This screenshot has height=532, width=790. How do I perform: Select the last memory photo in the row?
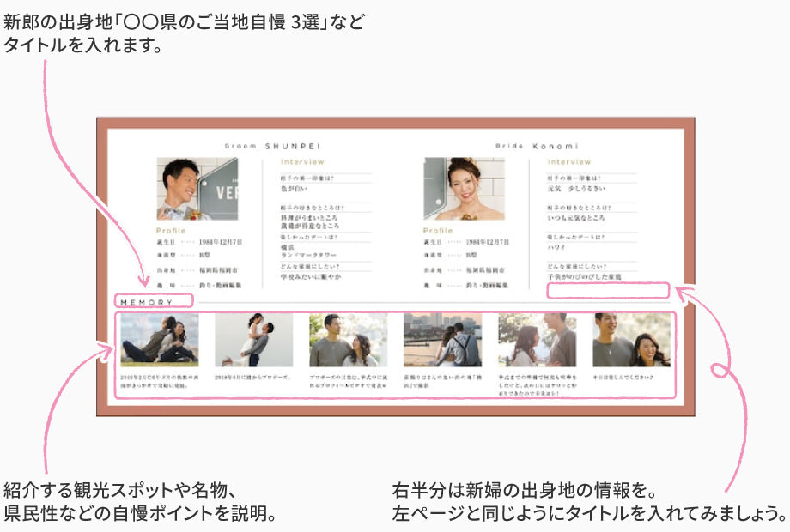631,340
